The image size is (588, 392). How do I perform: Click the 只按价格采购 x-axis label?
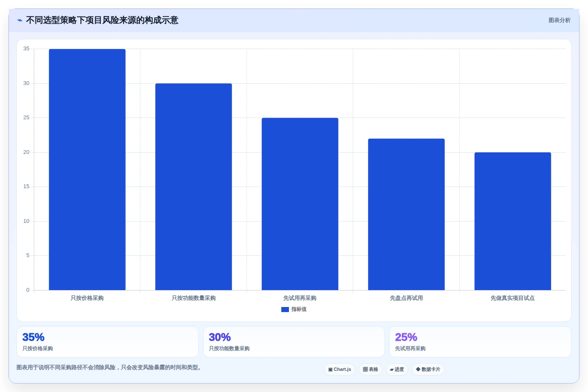(x=87, y=298)
